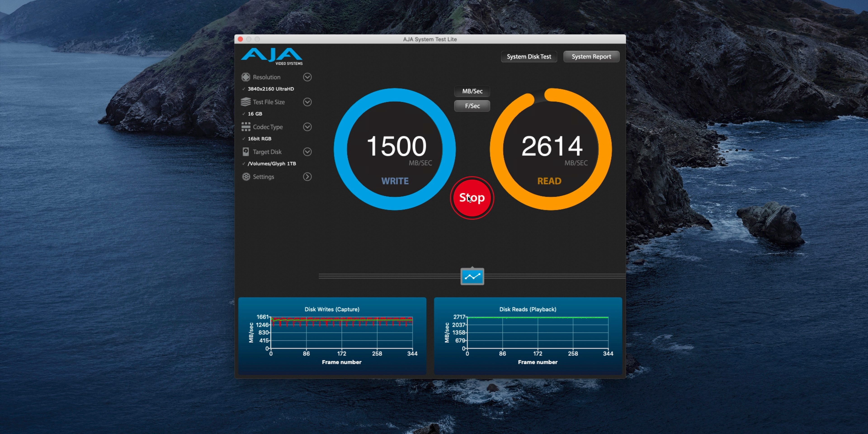This screenshot has width=868, height=434.
Task: Expand the Resolution dropdown arrow
Action: [307, 77]
